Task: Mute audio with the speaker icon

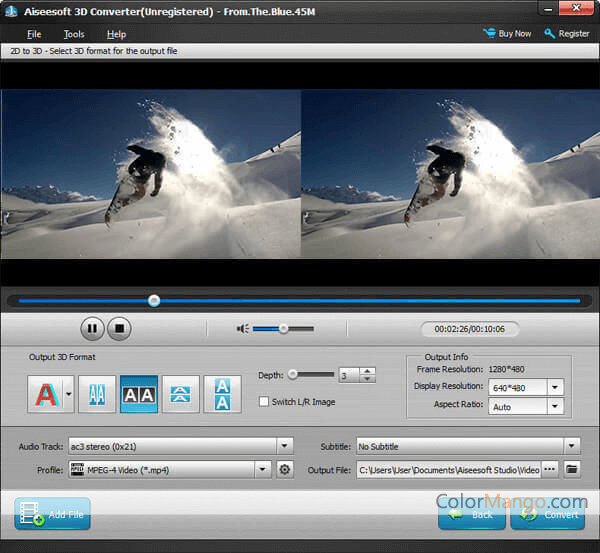Action: 242,328
